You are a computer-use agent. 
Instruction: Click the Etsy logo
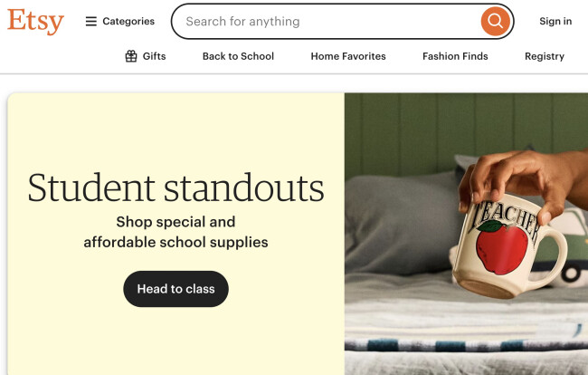tap(35, 22)
